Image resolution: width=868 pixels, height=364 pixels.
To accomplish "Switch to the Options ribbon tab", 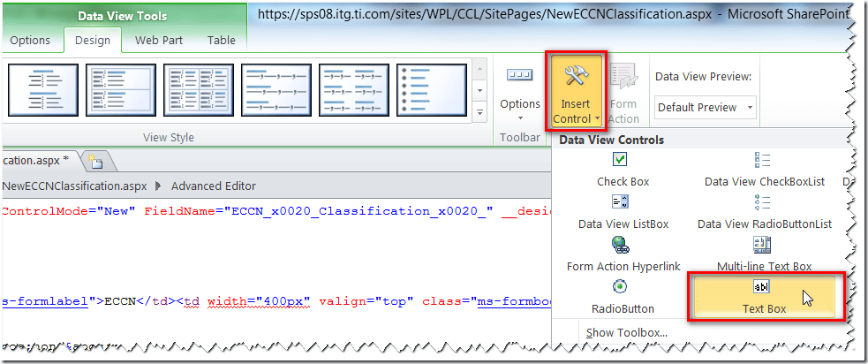I will (x=30, y=40).
